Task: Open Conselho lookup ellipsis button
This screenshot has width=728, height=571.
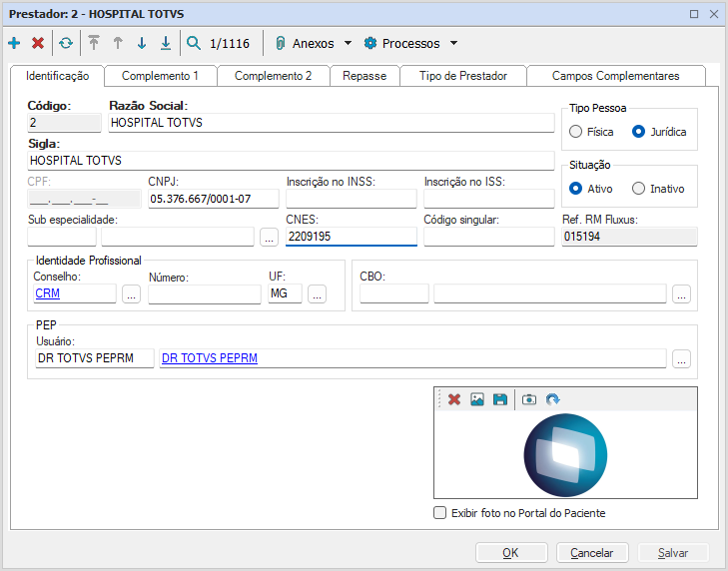Action: [132, 293]
